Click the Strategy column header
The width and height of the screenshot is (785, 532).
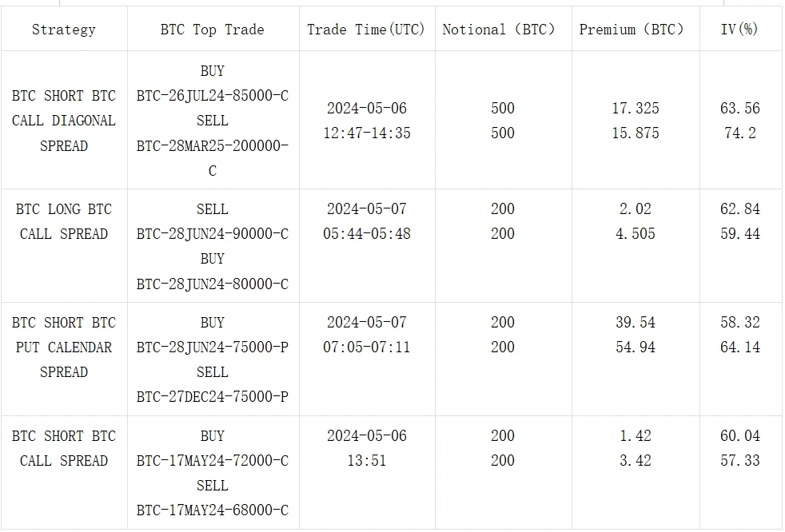pyautogui.click(x=64, y=30)
